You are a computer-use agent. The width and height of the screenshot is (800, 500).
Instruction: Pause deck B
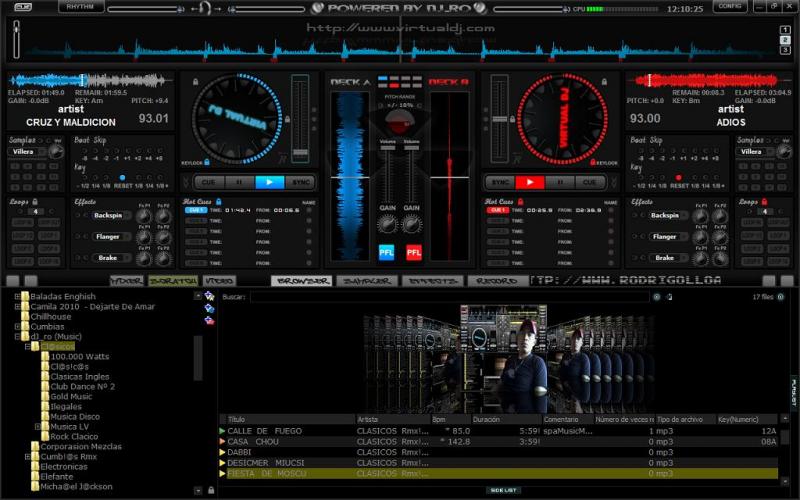point(560,182)
